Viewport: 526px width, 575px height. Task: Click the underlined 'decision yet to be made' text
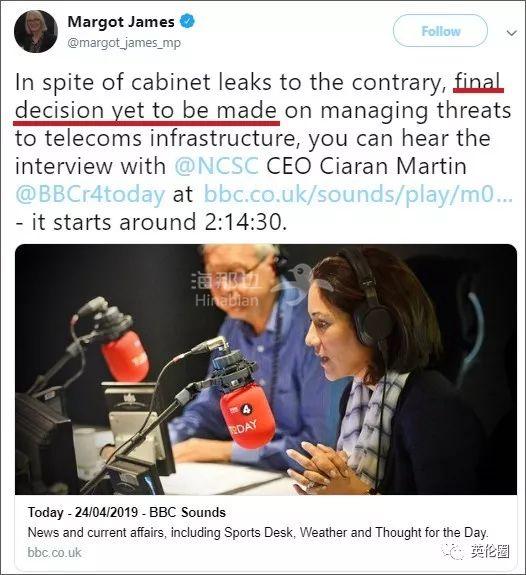pos(146,111)
